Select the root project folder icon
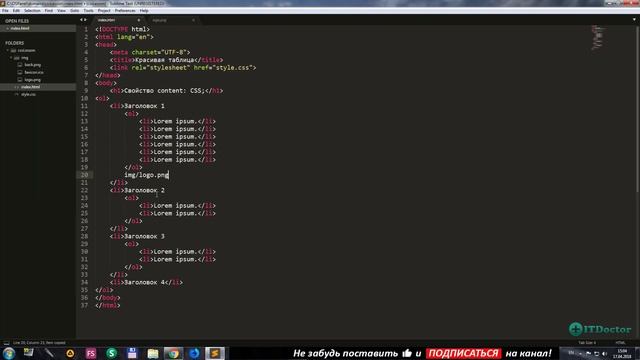The image size is (640, 360). [x=13, y=51]
